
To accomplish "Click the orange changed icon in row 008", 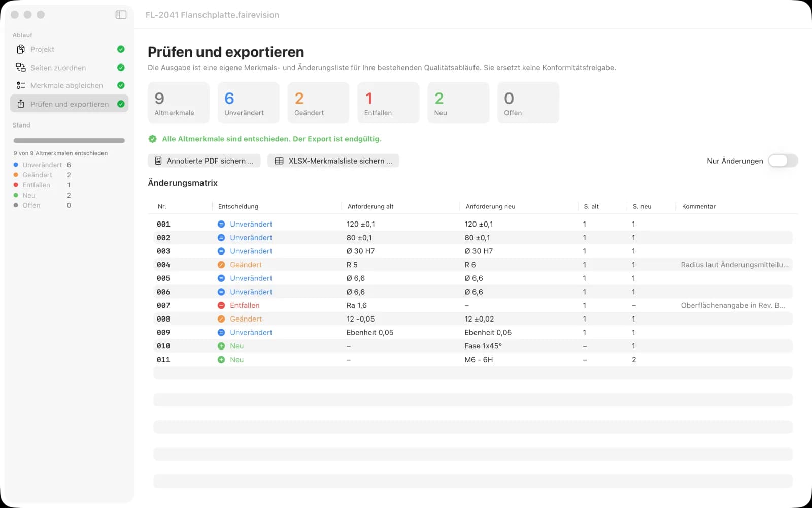I will (x=221, y=319).
